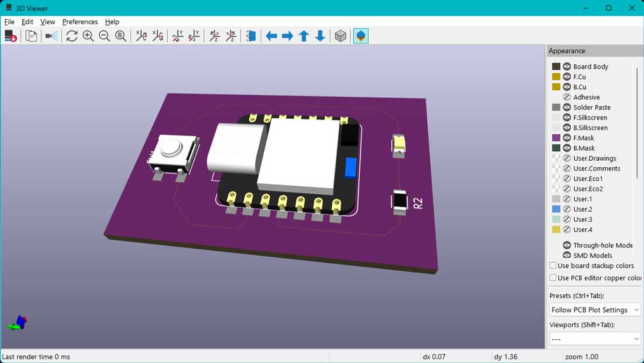Screen dimensions: 644x363
Task: Rotate X clockwise toolbar icon
Action: pyautogui.click(x=141, y=36)
